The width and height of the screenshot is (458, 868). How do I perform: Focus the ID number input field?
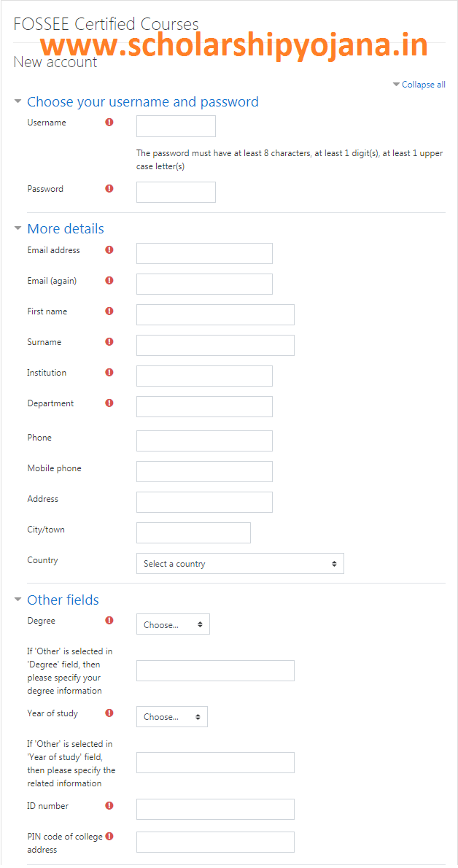coord(215,809)
